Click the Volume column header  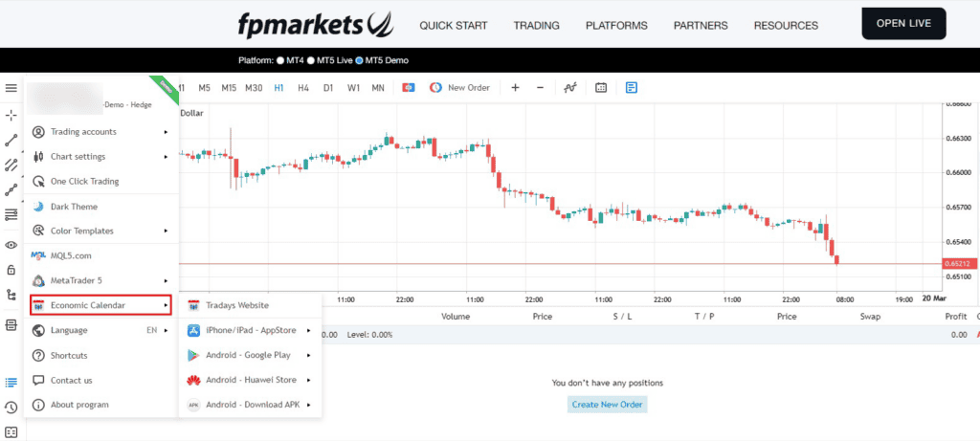coord(456,317)
